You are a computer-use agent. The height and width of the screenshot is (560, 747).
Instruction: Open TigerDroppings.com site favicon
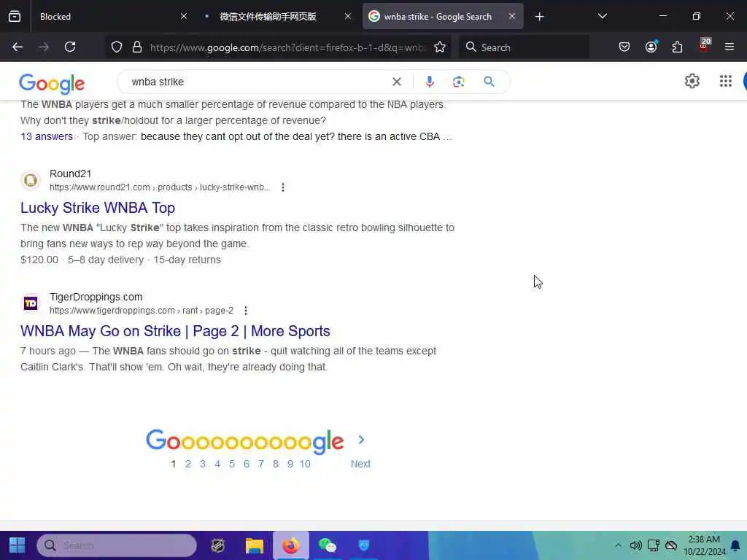[x=31, y=303]
